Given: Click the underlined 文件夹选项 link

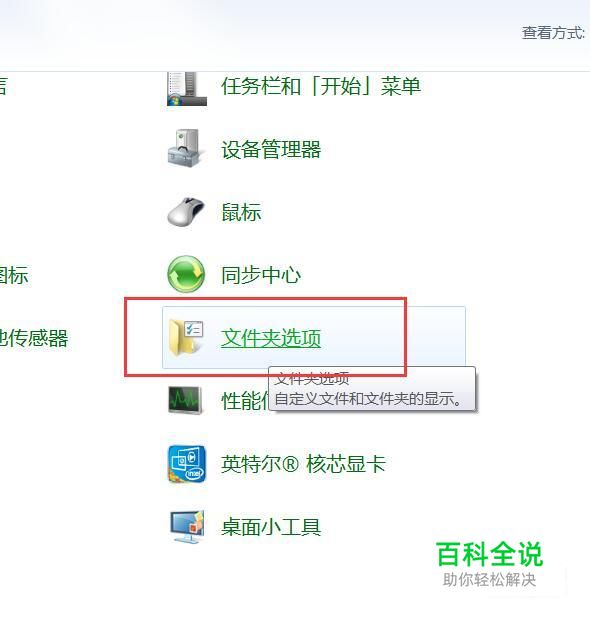Looking at the screenshot, I should pyautogui.click(x=271, y=338).
